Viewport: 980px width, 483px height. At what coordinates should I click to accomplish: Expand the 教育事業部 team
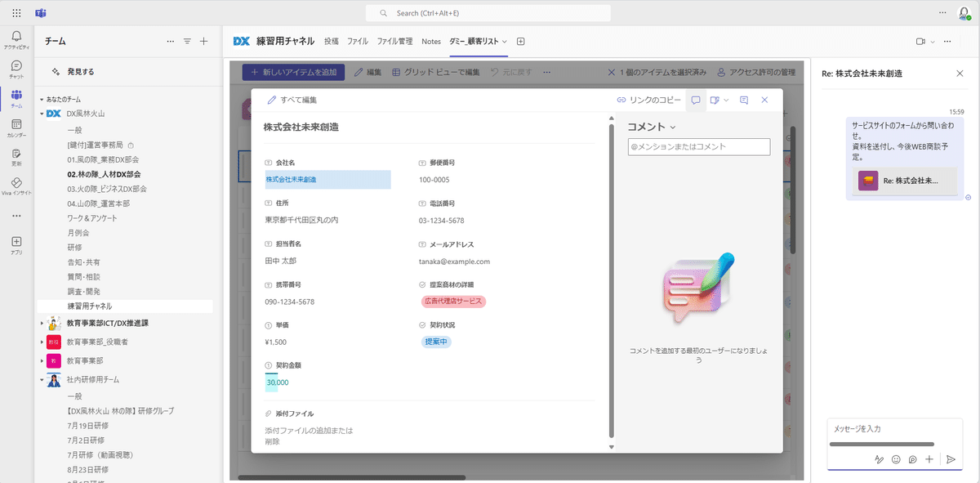point(42,360)
